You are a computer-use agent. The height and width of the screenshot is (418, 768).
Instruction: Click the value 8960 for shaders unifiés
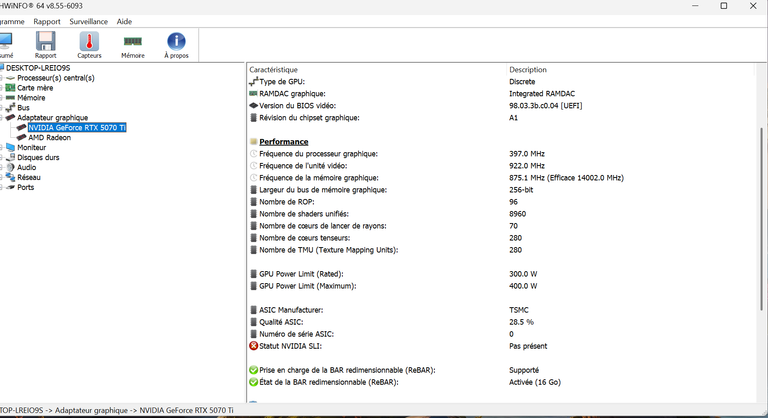(x=517, y=214)
